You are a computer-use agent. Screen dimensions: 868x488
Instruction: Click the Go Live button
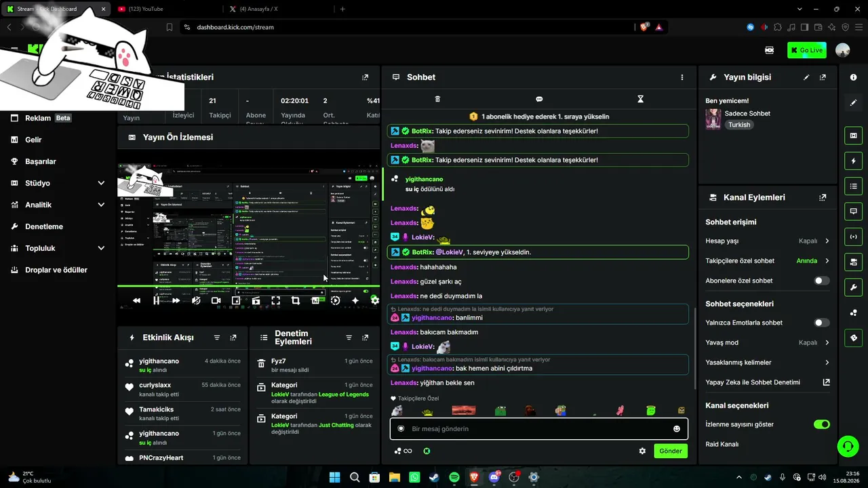click(806, 50)
